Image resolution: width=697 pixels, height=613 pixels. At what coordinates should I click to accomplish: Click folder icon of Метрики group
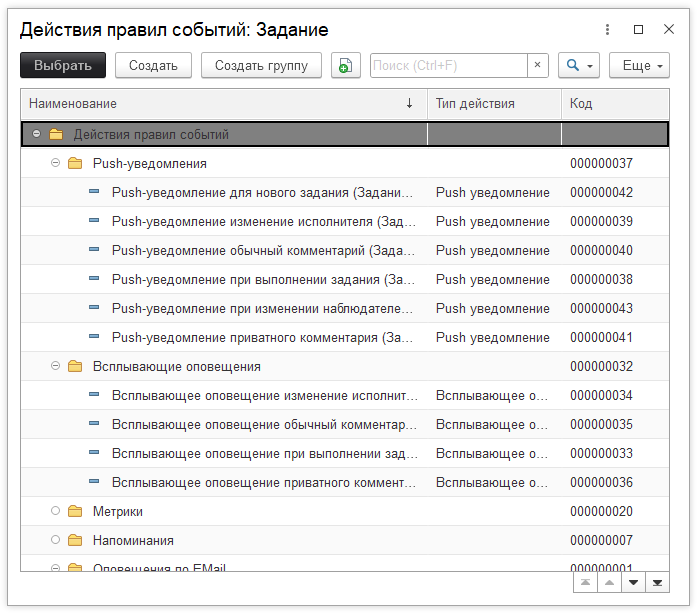[75, 512]
